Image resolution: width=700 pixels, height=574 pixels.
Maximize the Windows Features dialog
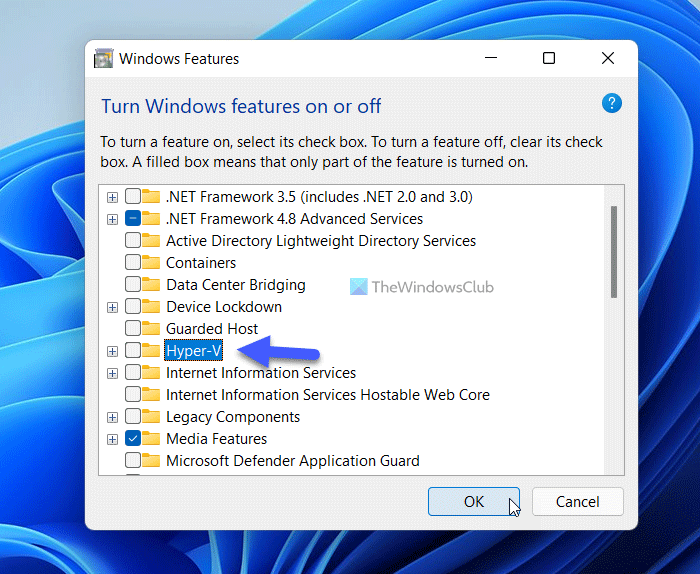pos(549,58)
